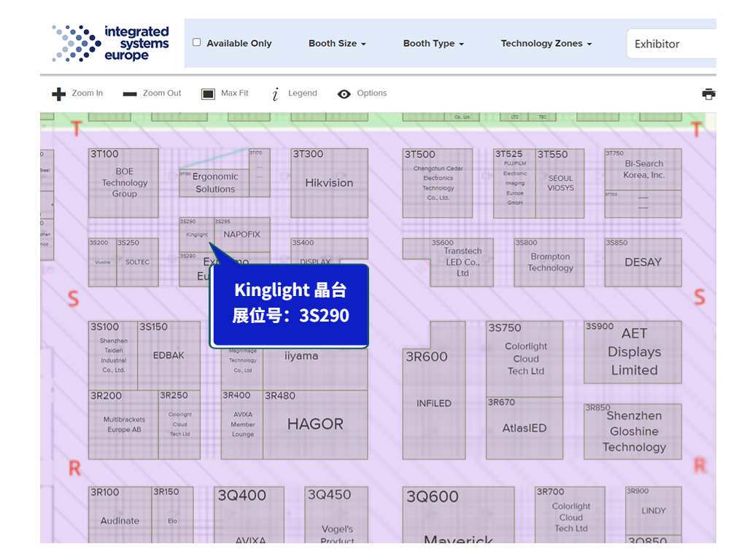Select BOE Technology Group booth
The height and width of the screenshot is (560, 747).
(124, 183)
